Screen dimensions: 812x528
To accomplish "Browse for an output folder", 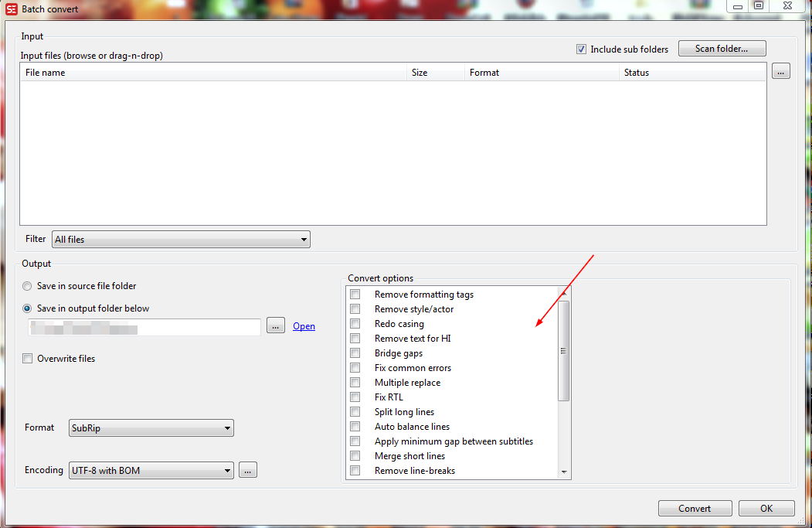I will click(x=276, y=325).
